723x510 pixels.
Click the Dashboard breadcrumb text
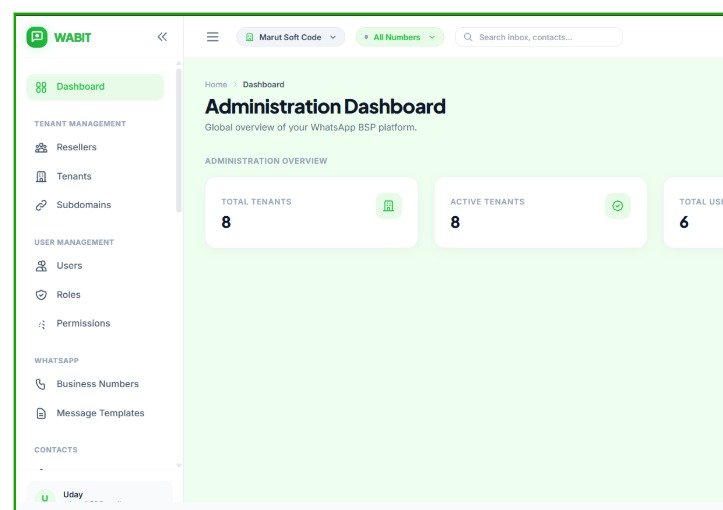pos(263,85)
